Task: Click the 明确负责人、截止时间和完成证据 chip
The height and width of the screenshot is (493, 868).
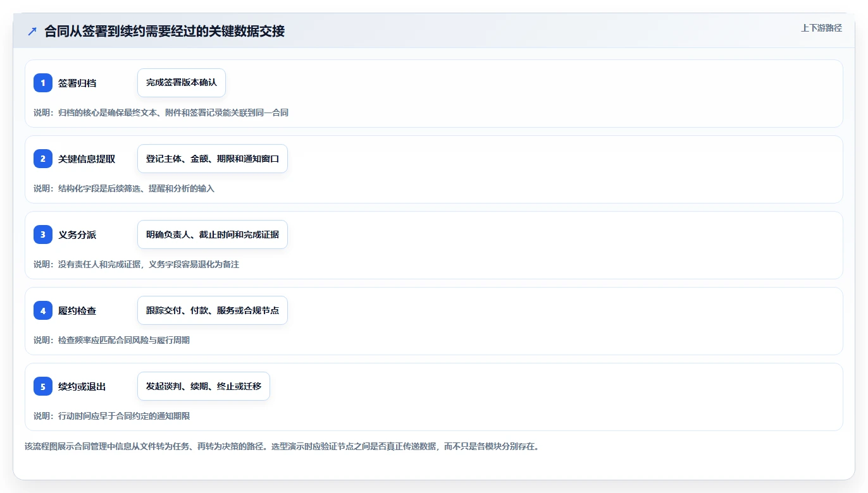Action: (213, 234)
